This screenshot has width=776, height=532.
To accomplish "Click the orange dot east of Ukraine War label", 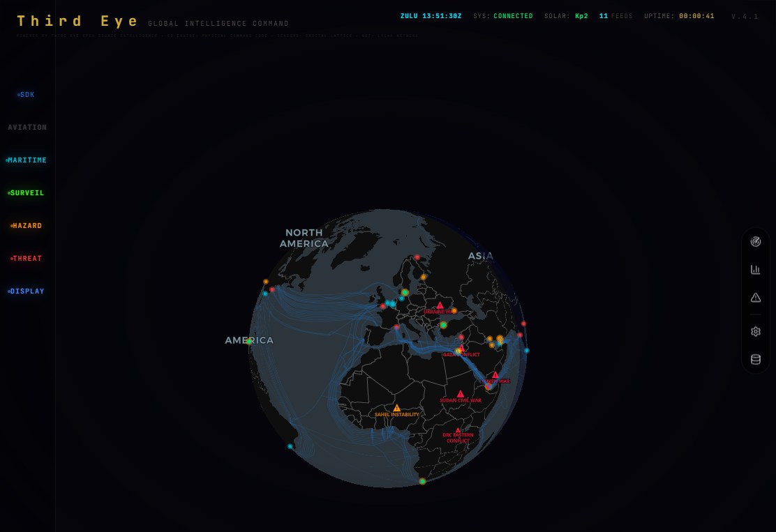I will click(454, 311).
